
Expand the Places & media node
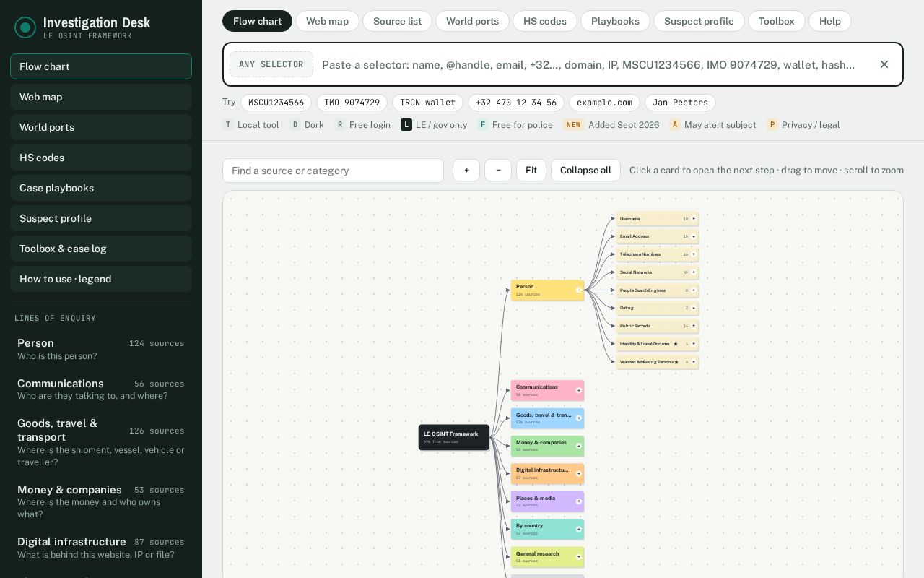(578, 501)
